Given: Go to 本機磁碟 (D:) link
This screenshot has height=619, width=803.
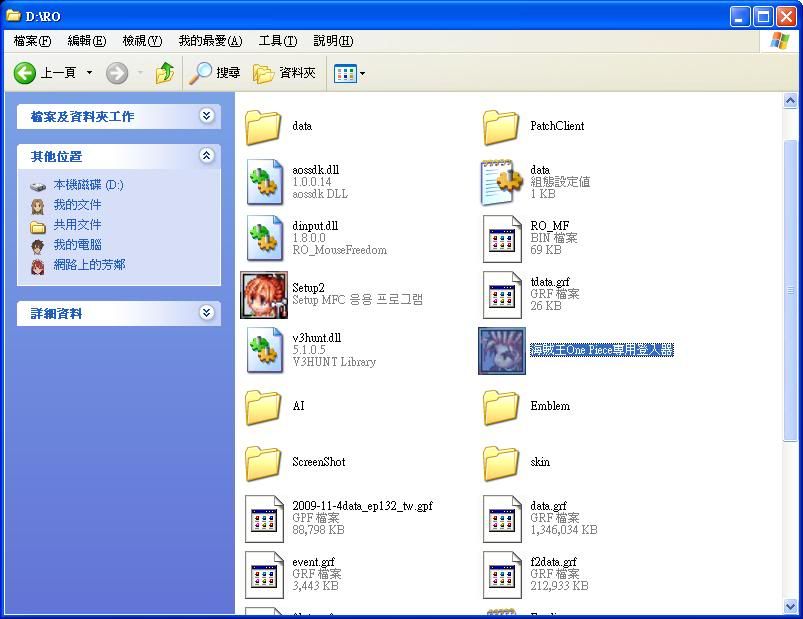Looking at the screenshot, I should click(88, 185).
